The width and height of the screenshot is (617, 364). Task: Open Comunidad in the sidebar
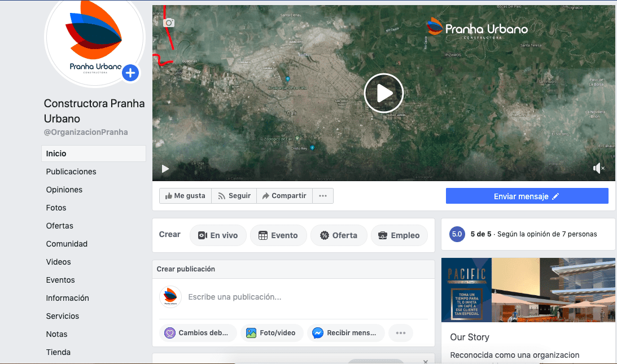pyautogui.click(x=67, y=244)
